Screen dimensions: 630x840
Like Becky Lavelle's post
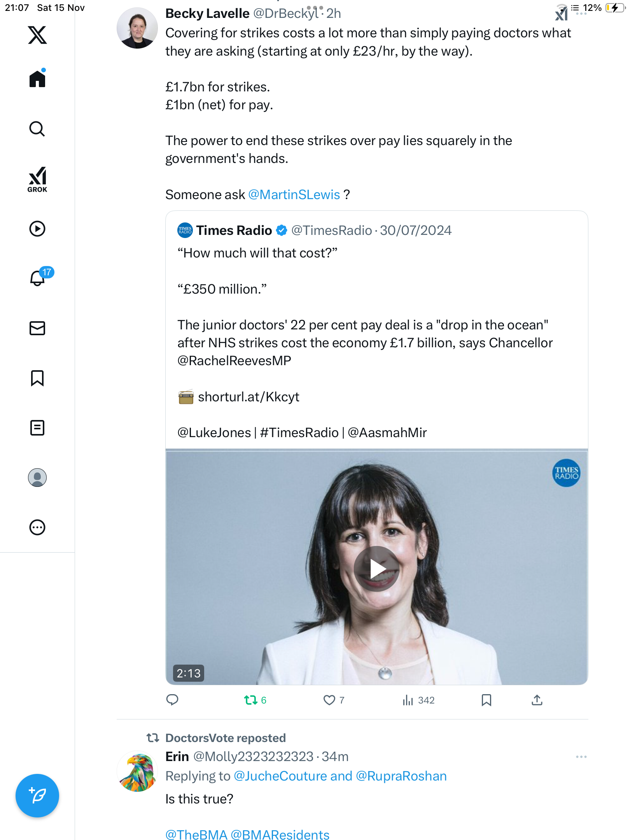pos(329,700)
